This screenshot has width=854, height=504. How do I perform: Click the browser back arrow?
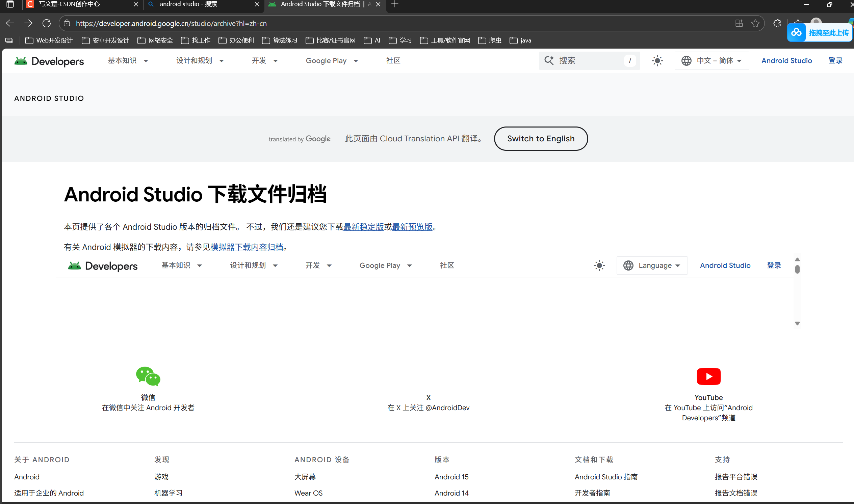point(10,23)
